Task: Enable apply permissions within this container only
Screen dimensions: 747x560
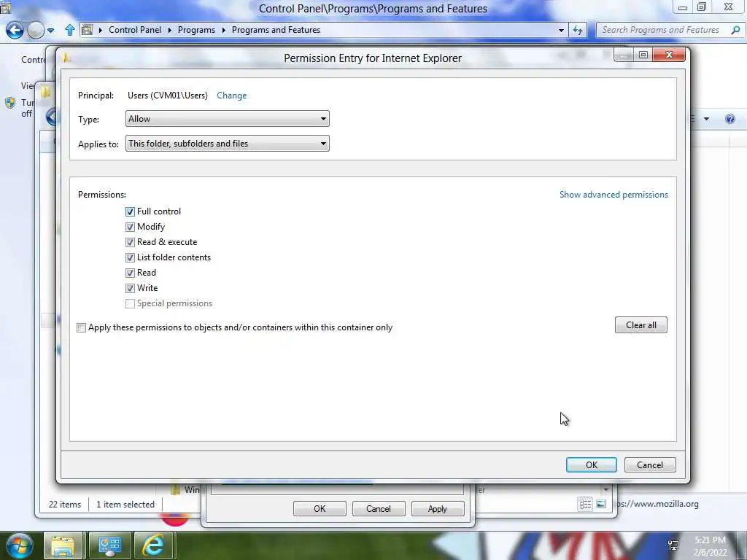Action: point(82,327)
